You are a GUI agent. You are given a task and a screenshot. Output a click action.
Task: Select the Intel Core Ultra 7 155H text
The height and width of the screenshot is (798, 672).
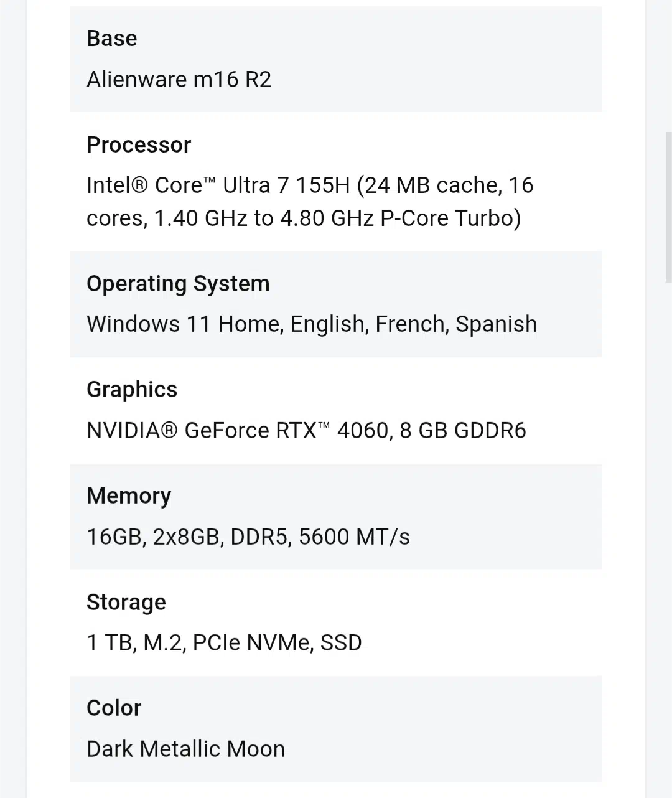[218, 185]
